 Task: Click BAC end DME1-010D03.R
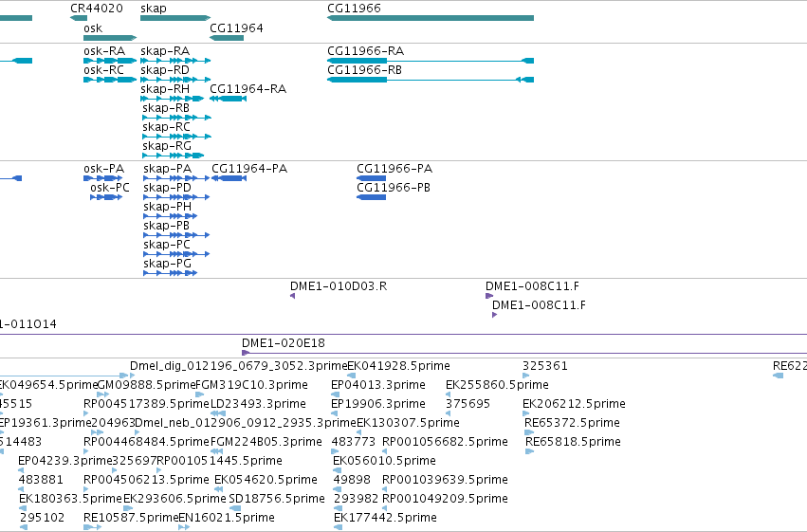tap(292, 296)
